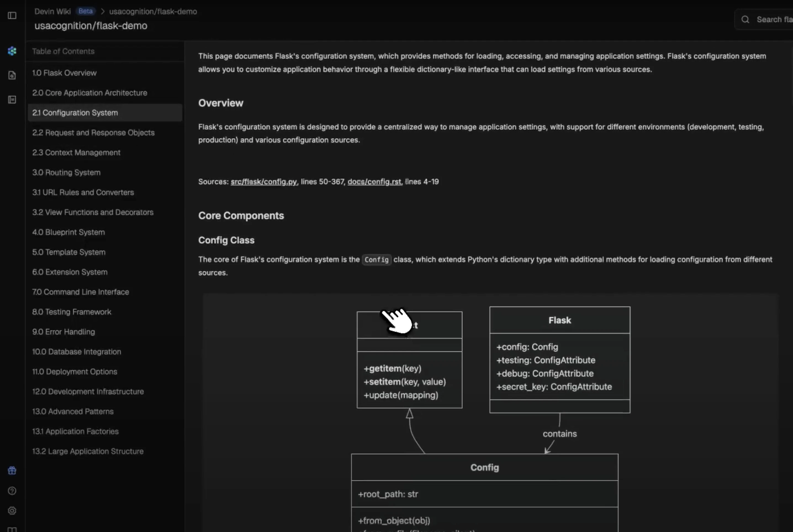
Task: Click the Search flask-demo input field
Action: point(774,20)
